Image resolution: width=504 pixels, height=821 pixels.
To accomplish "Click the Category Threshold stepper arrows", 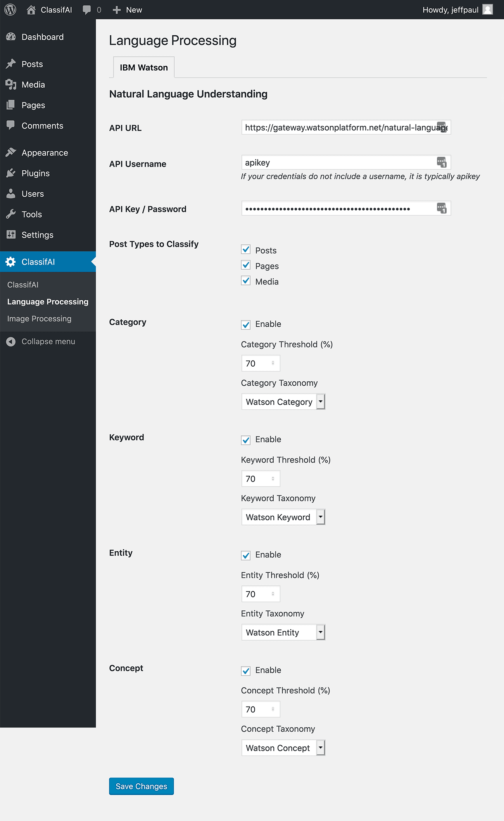I will pos(273,363).
